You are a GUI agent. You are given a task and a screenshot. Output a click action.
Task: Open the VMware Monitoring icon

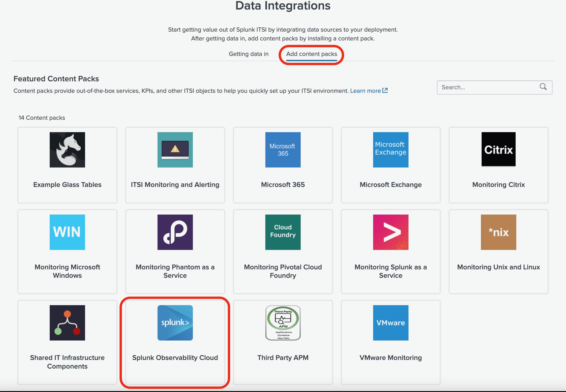[390, 322]
